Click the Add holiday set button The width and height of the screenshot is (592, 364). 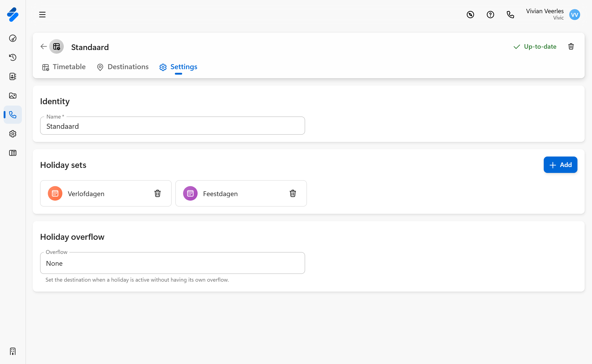coord(560,165)
